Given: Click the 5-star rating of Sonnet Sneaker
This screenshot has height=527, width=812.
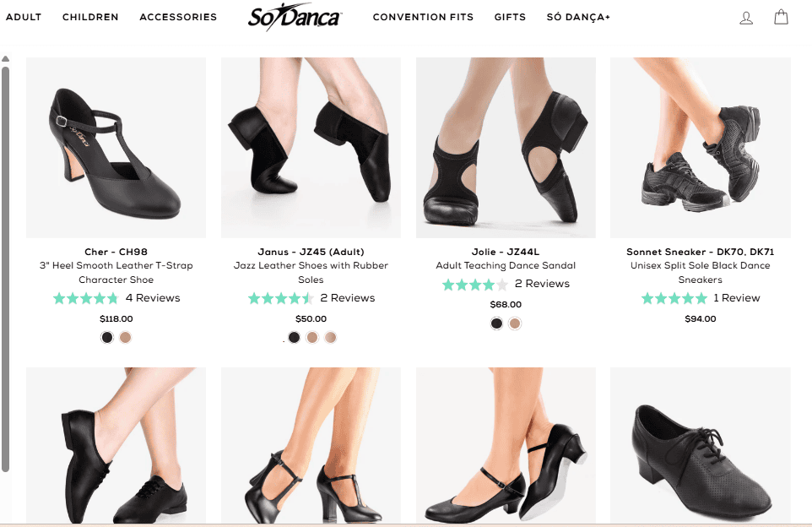Looking at the screenshot, I should 674,297.
